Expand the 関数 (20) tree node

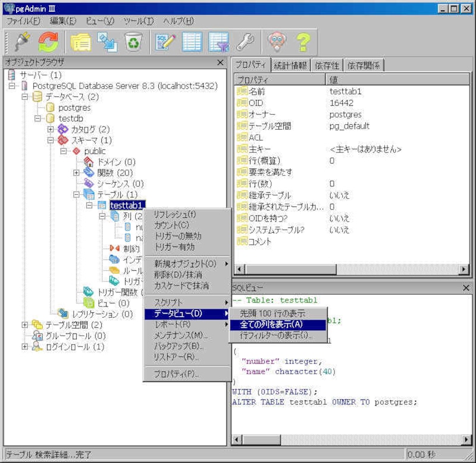coord(76,173)
